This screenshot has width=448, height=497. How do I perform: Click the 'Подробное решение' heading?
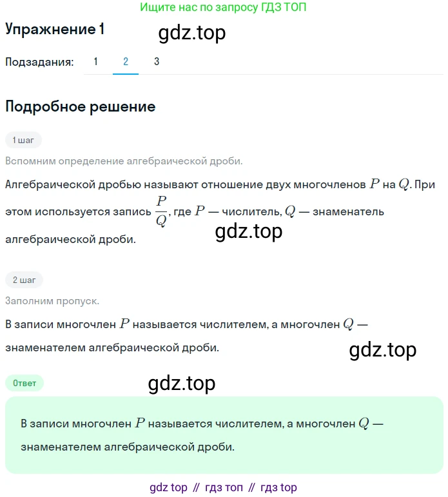tap(80, 106)
